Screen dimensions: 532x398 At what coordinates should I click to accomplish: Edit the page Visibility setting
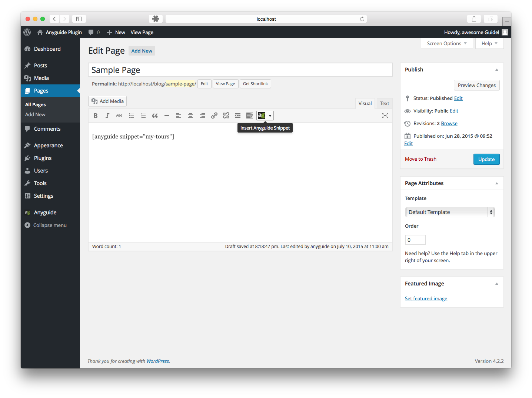[454, 111]
